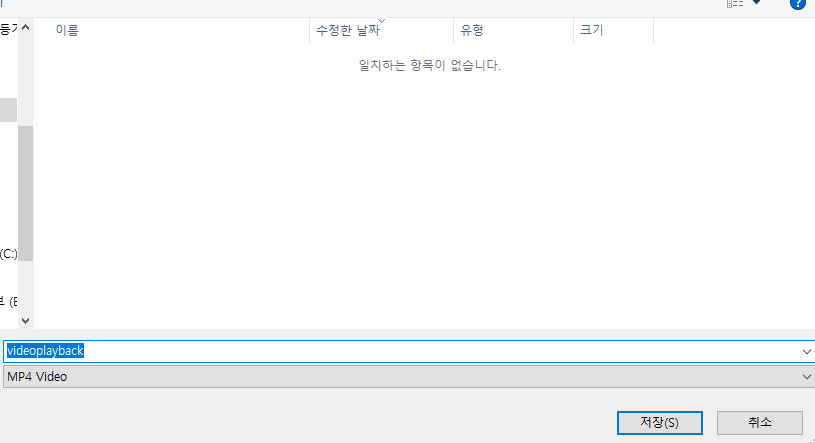Click the navigation pane scrollbar thumb
815x443 pixels.
[25, 193]
